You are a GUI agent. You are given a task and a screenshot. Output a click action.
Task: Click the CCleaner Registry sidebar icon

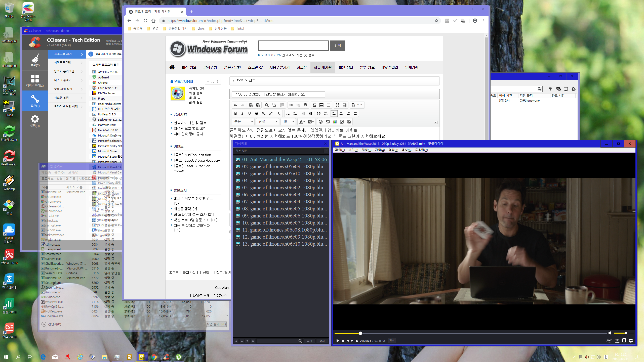35,81
